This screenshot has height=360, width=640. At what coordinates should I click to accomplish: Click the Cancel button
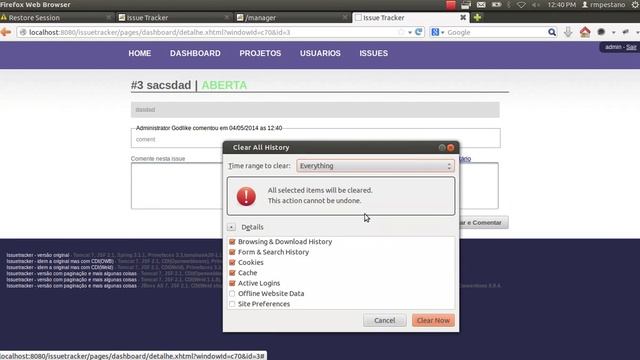coord(384,320)
